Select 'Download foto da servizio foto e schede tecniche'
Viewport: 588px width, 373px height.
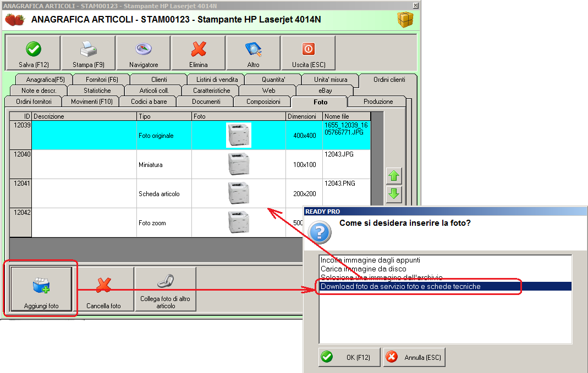click(x=446, y=287)
